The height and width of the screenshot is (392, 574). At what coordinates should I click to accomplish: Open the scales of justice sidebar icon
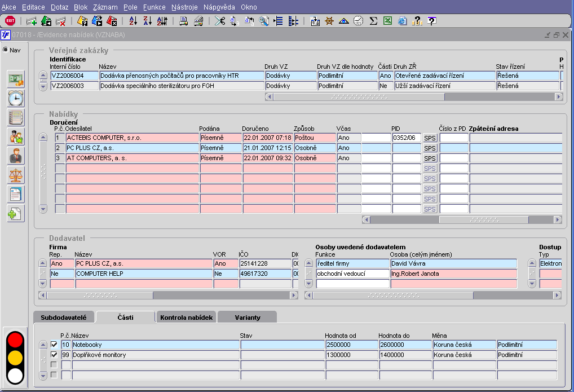click(16, 175)
